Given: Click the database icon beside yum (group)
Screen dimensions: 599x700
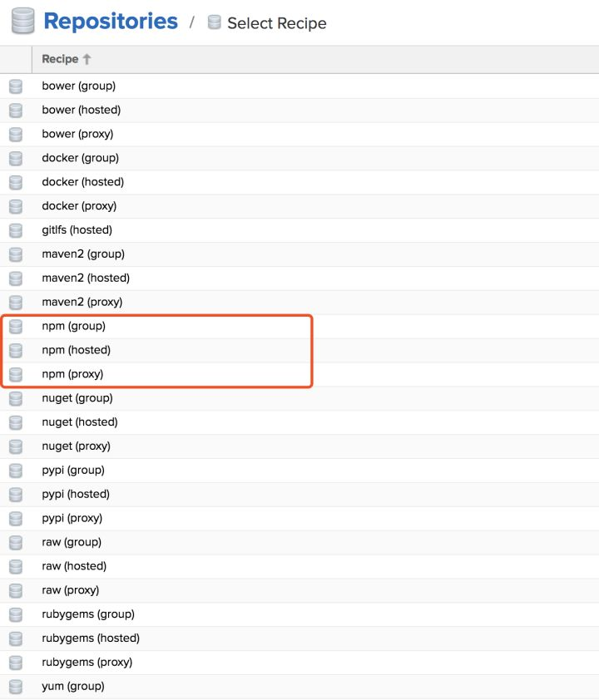Looking at the screenshot, I should pos(16,687).
